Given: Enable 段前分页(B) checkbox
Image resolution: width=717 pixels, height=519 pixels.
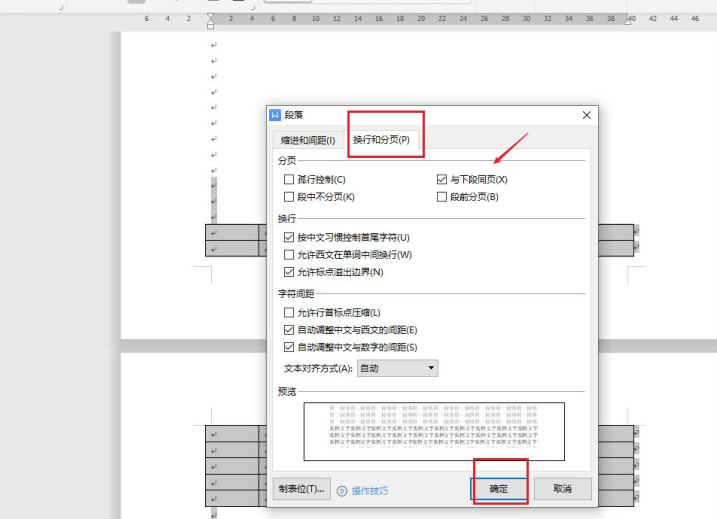Looking at the screenshot, I should point(442,196).
